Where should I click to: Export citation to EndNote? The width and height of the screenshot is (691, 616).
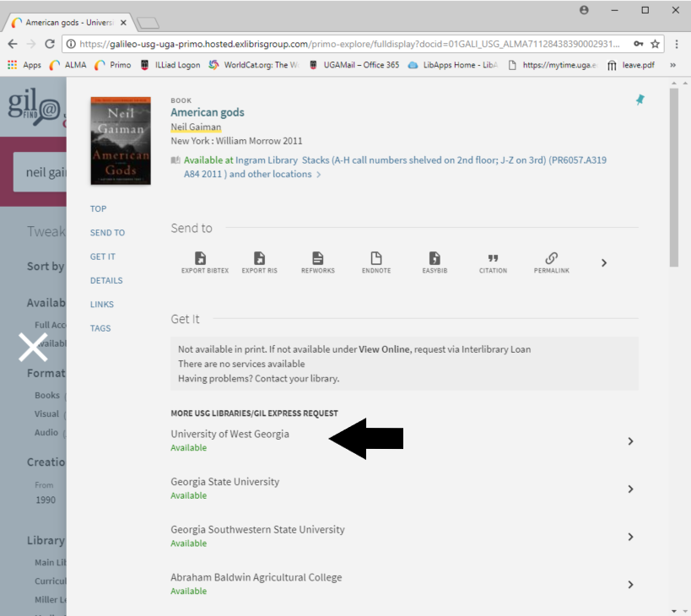coord(376,259)
